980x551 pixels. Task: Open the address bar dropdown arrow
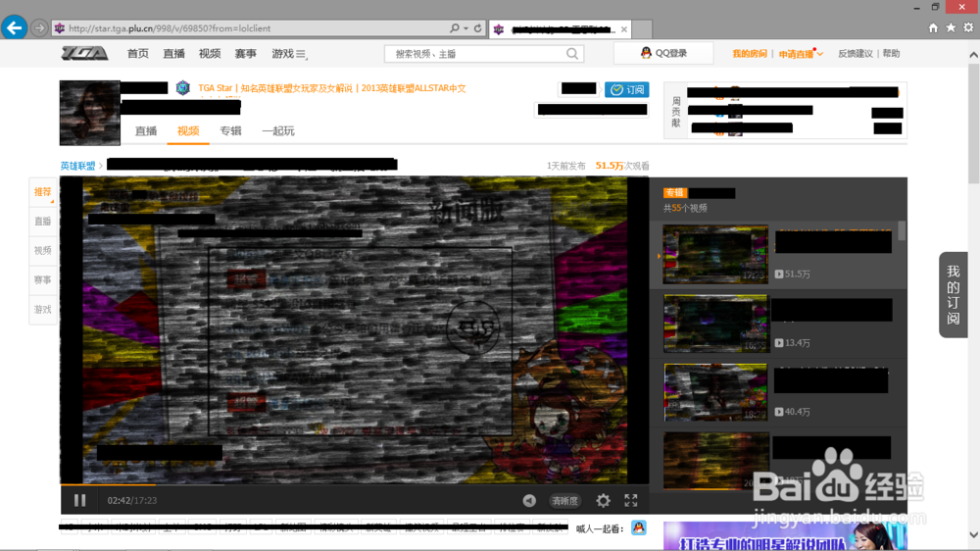(466, 28)
